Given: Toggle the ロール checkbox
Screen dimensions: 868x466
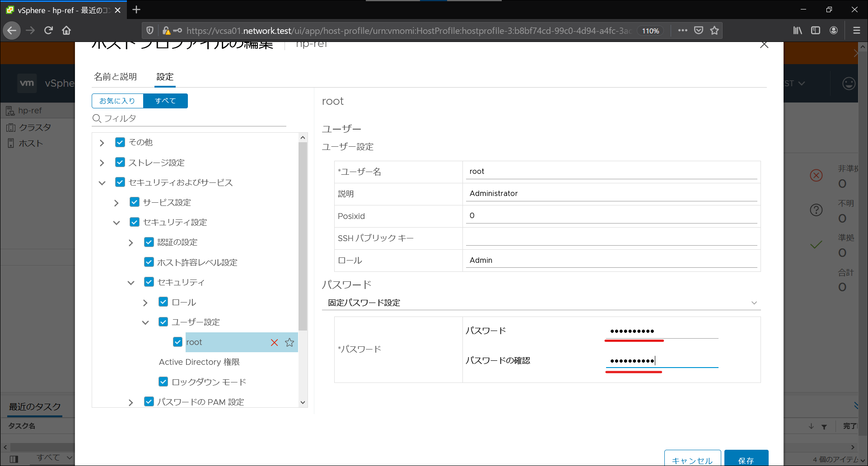Looking at the screenshot, I should pos(163,302).
